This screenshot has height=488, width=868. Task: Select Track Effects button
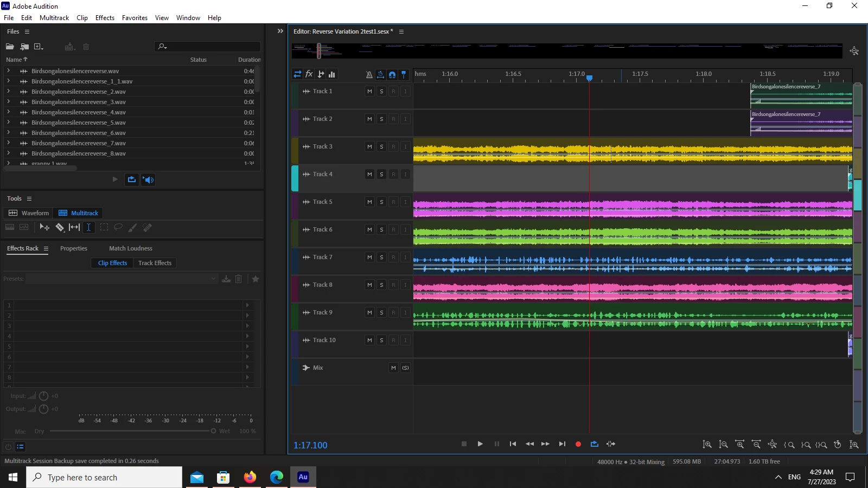(x=155, y=263)
